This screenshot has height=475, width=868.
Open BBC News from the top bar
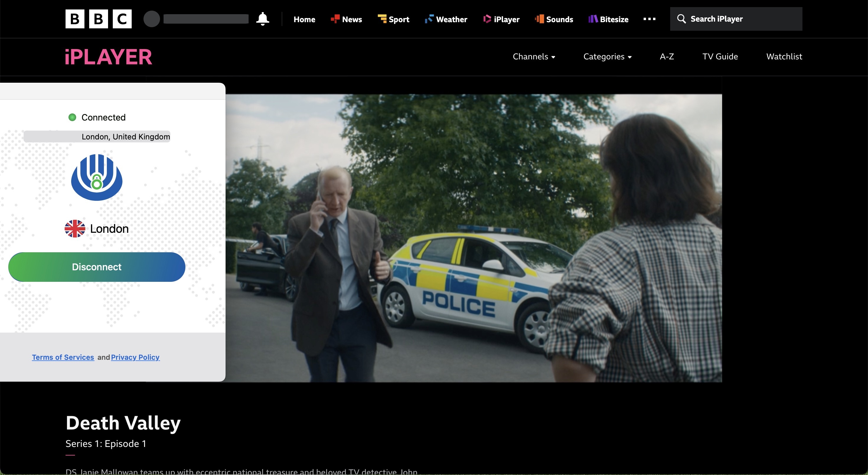(346, 19)
